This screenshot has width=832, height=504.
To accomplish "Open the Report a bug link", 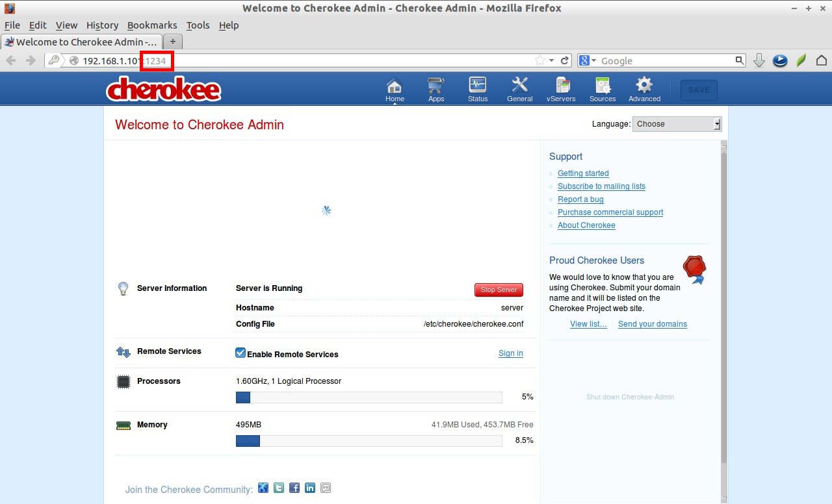I will 580,199.
